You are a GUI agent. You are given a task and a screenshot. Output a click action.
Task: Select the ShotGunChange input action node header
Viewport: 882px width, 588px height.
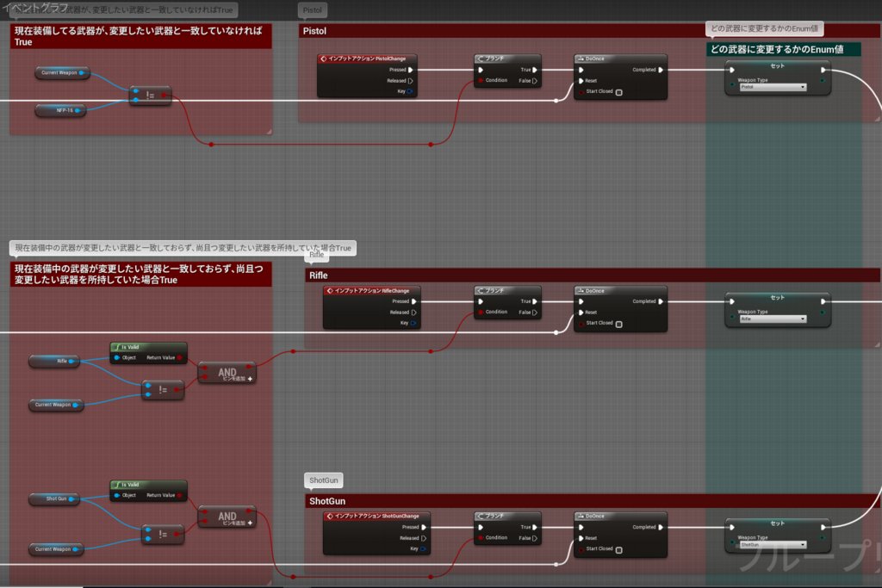pyautogui.click(x=377, y=516)
